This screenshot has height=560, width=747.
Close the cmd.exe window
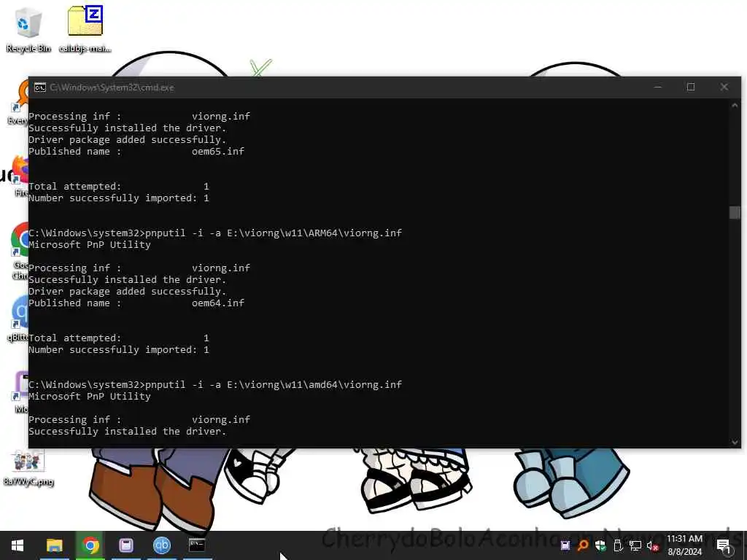(x=724, y=87)
